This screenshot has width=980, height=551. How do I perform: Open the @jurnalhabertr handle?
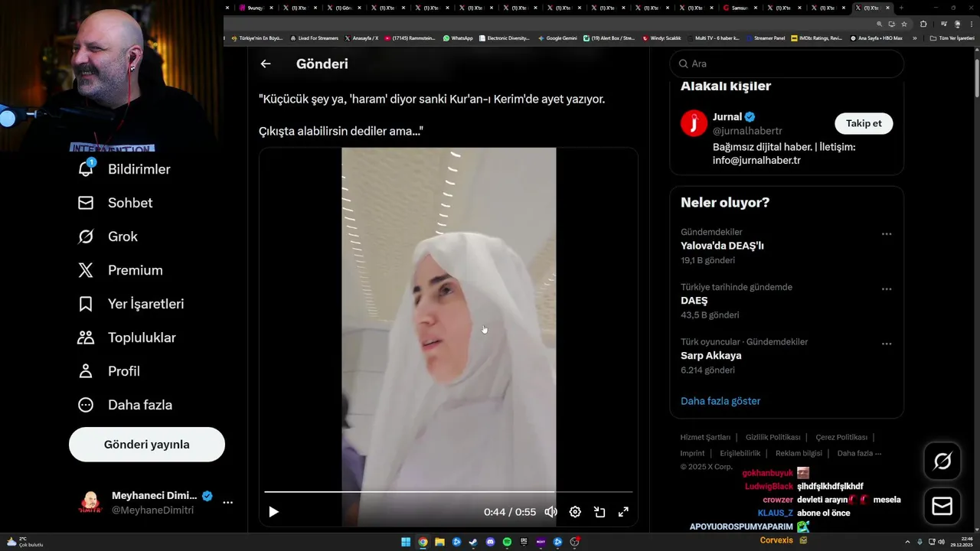[x=747, y=131]
